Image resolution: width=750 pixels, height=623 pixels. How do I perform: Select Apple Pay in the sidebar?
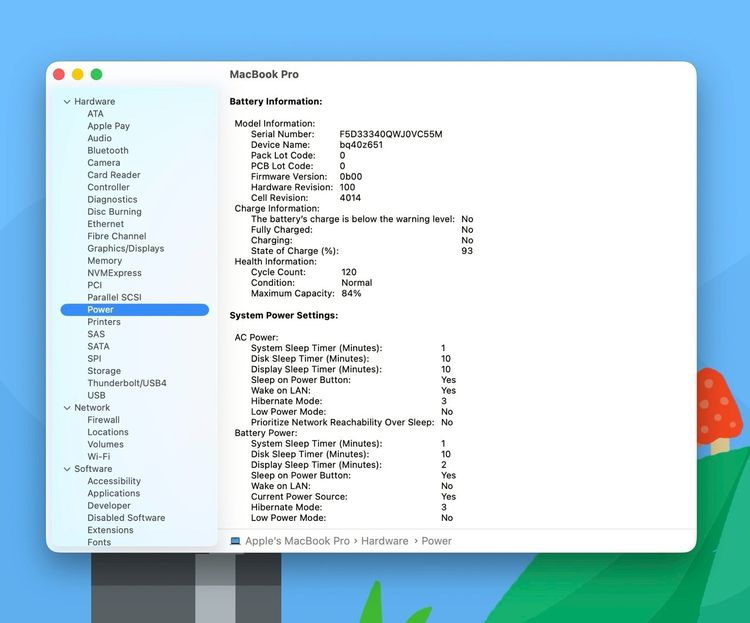[109, 126]
